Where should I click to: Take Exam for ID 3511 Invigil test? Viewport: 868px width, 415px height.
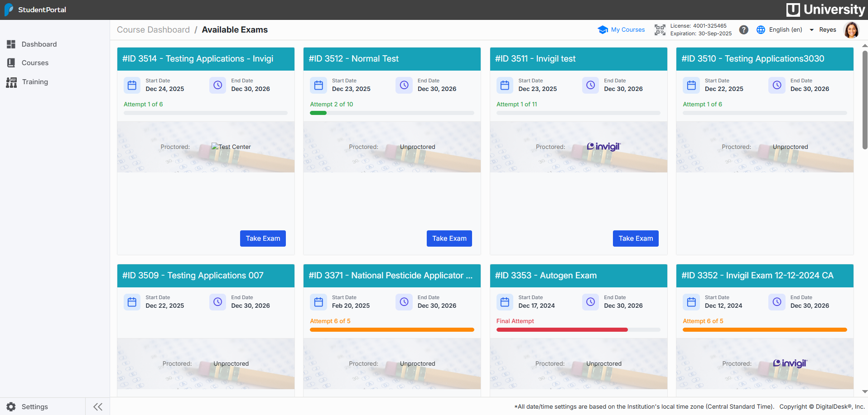pyautogui.click(x=635, y=239)
